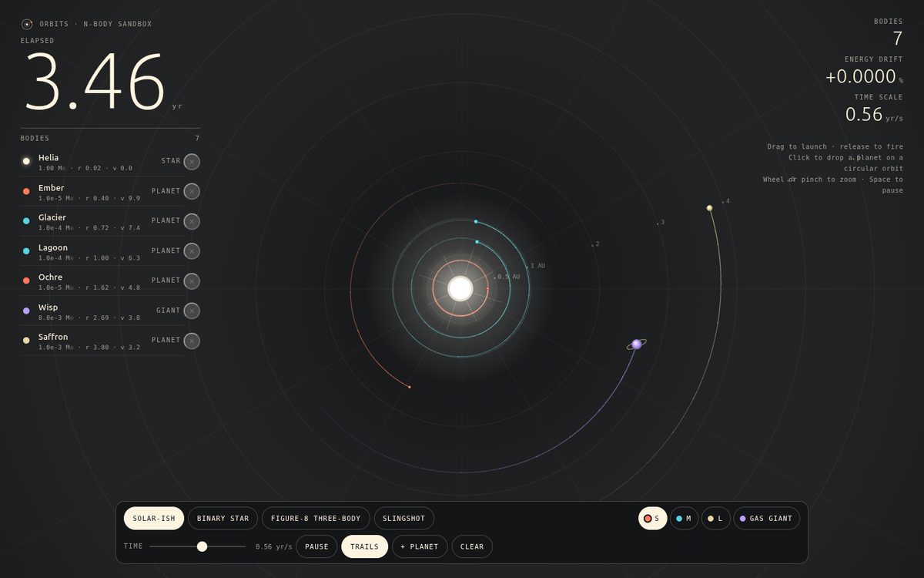Remove the Ember planet
The image size is (924, 578).
(192, 191)
